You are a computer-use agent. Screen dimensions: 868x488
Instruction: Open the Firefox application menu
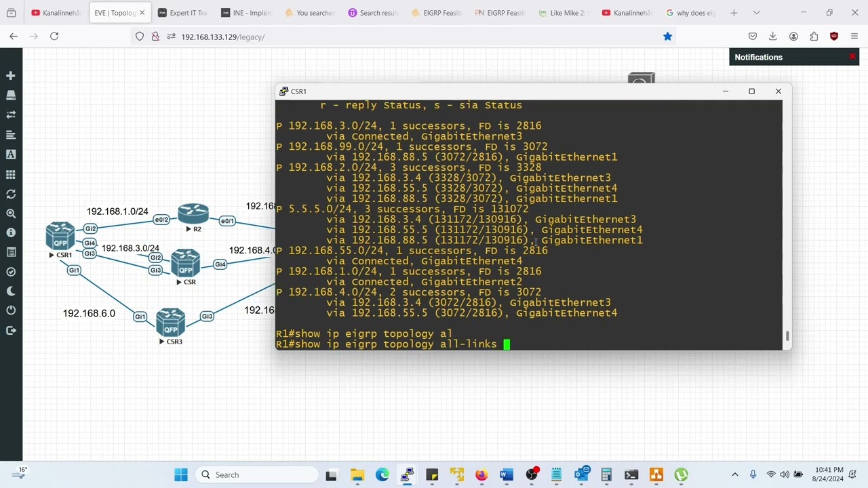coord(854,37)
